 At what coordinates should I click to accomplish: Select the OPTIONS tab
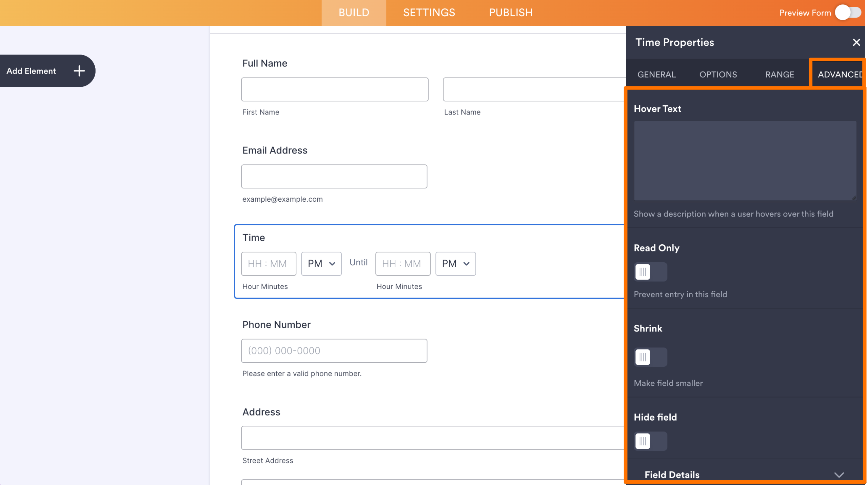718,74
